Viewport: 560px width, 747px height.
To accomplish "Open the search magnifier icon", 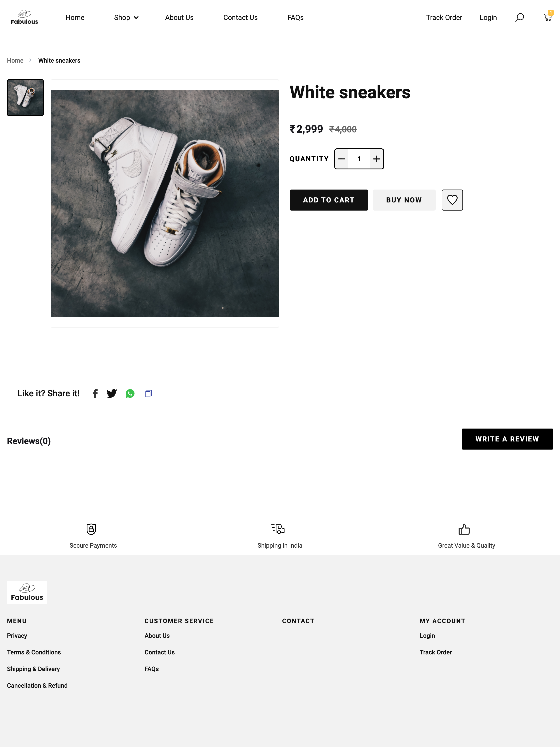I will (x=520, y=18).
